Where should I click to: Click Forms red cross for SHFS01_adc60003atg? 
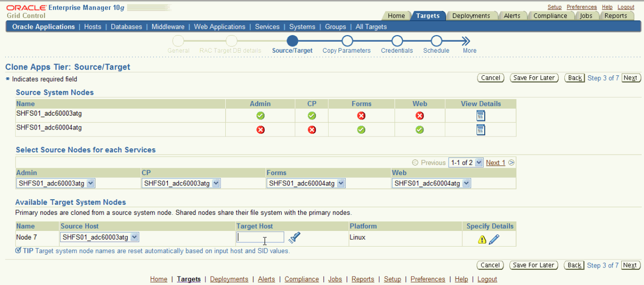click(361, 116)
